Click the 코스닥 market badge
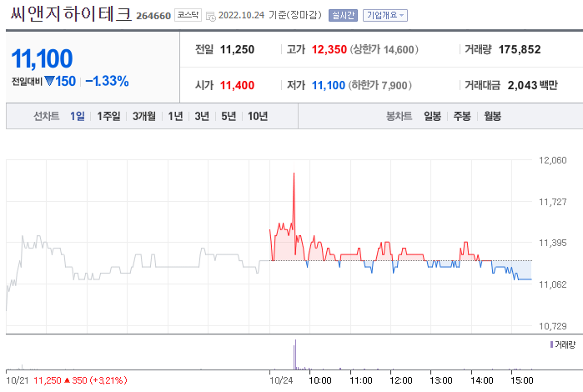Viewport: 583px width, 392px height. 188,15
